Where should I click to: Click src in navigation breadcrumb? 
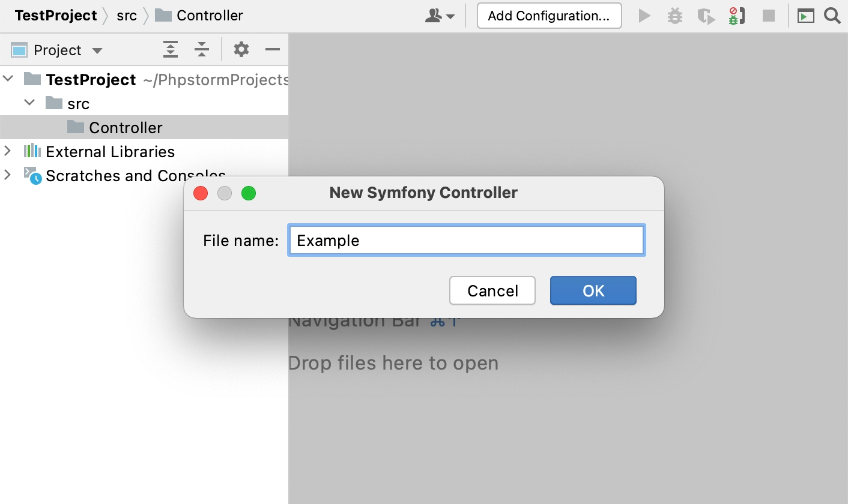pyautogui.click(x=127, y=16)
